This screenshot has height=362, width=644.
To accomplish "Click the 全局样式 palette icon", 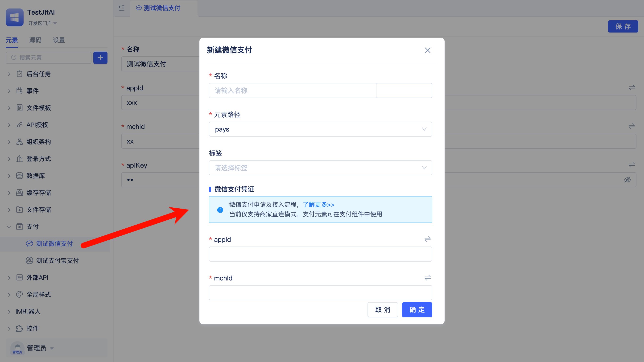I will click(20, 295).
